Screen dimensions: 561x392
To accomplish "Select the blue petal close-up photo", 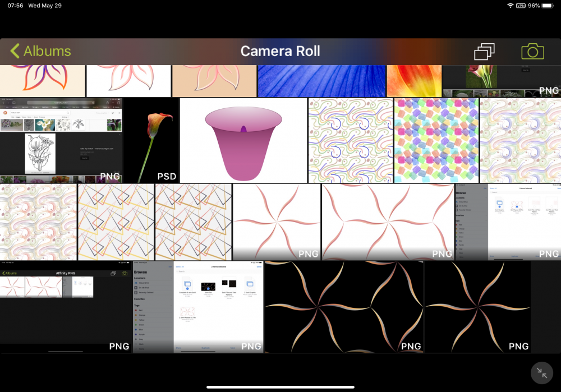I will point(321,81).
